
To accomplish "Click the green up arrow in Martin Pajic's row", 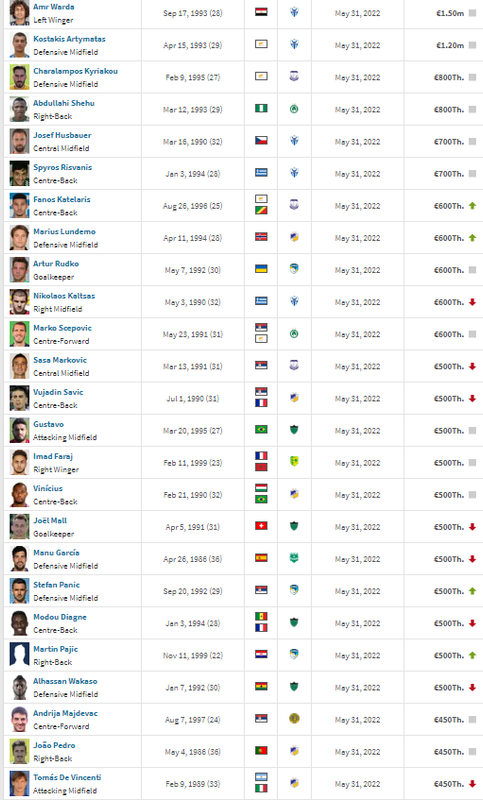I will 472,656.
